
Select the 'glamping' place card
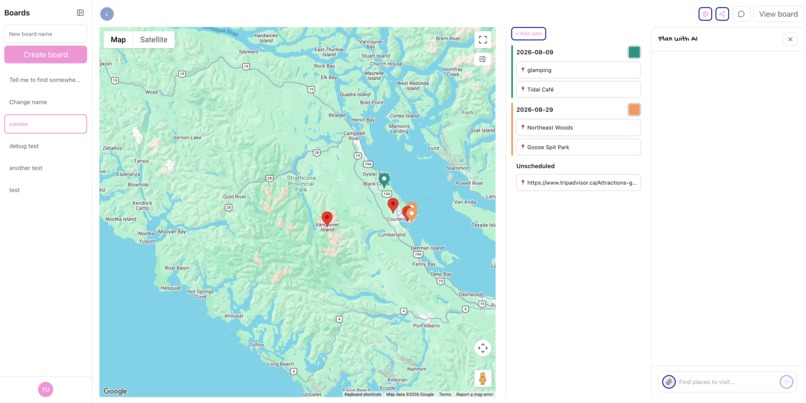[578, 70]
